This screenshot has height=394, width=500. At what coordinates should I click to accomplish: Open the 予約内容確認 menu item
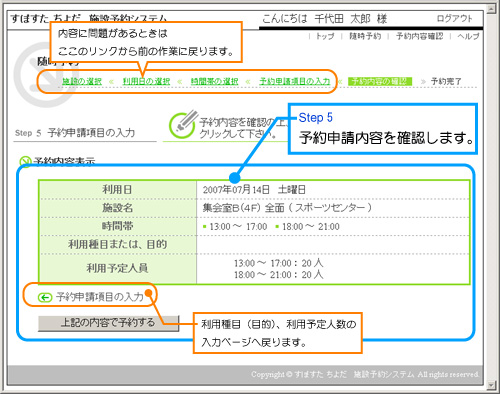point(420,36)
